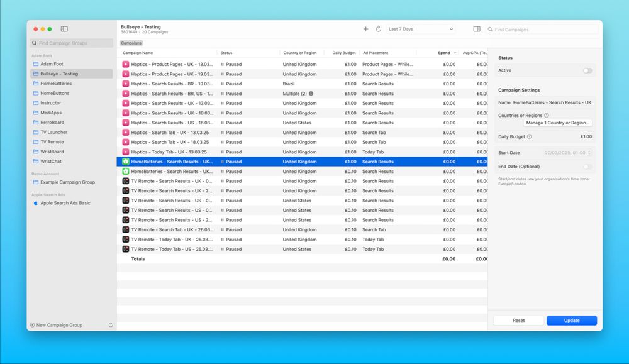Click the Apple Search Ads Basic apple icon
This screenshot has height=364, width=629.
tap(36, 203)
